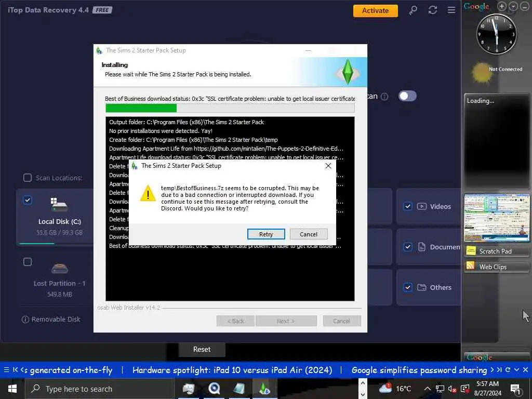Click the plus add gadget button in Google sidebar

(x=502, y=6)
